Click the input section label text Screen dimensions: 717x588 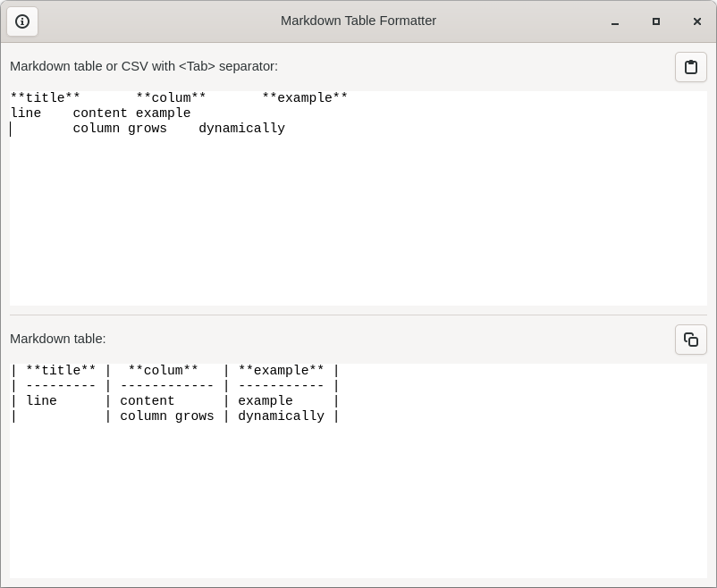(143, 66)
